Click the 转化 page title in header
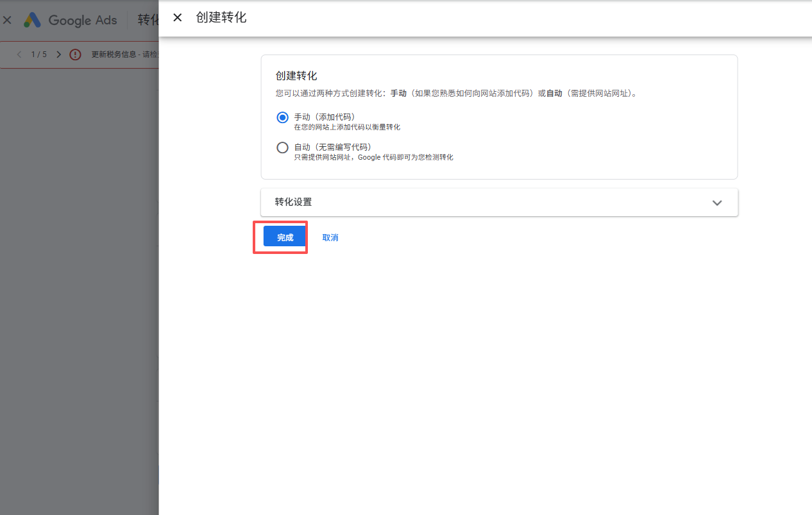 [x=148, y=20]
